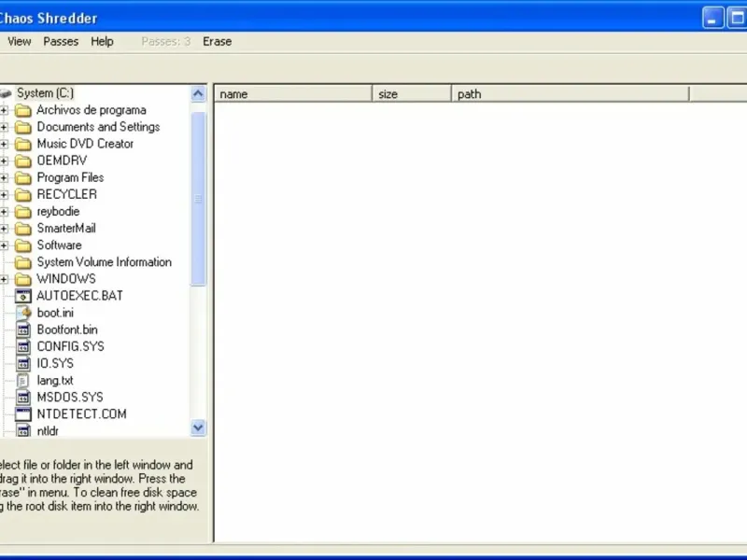This screenshot has width=747, height=560.
Task: Expand the Software tree node
Action: point(4,245)
